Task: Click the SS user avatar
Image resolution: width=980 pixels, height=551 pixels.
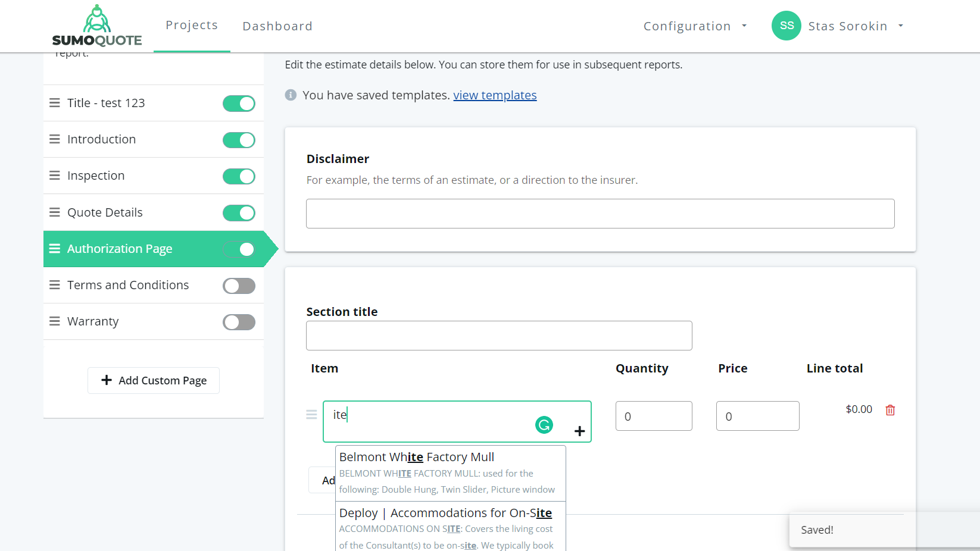Action: click(786, 26)
